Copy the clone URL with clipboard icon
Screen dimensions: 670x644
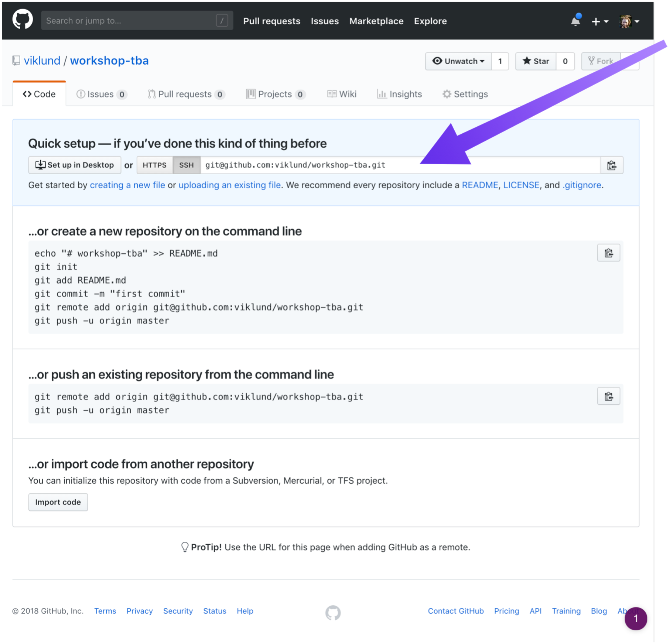(612, 165)
